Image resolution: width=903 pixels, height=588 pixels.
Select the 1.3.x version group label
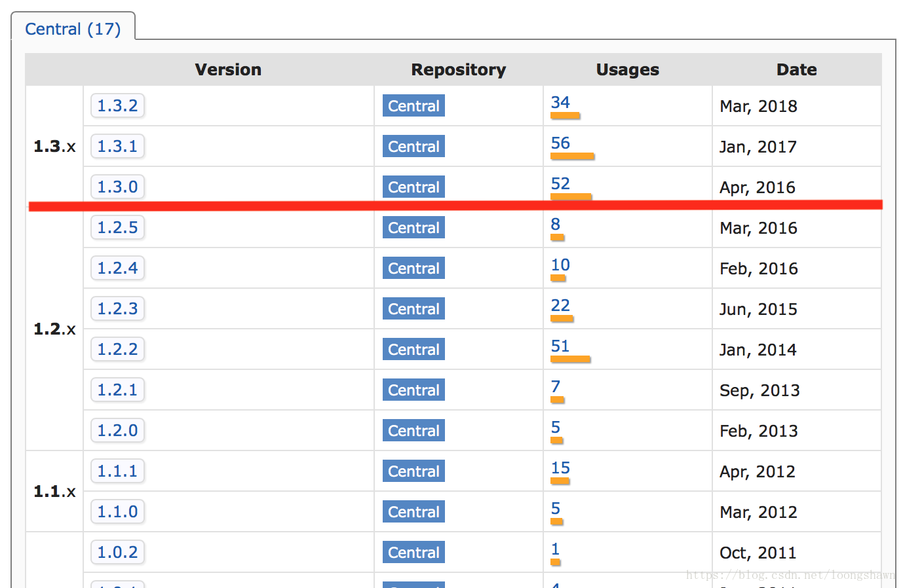tap(54, 146)
